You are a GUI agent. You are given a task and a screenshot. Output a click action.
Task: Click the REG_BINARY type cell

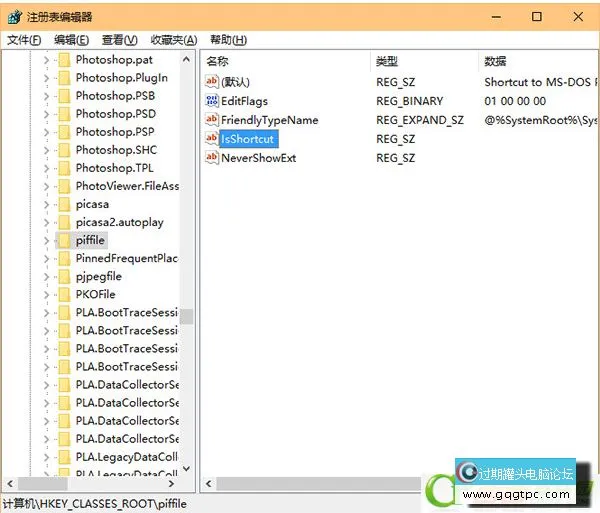(x=409, y=101)
